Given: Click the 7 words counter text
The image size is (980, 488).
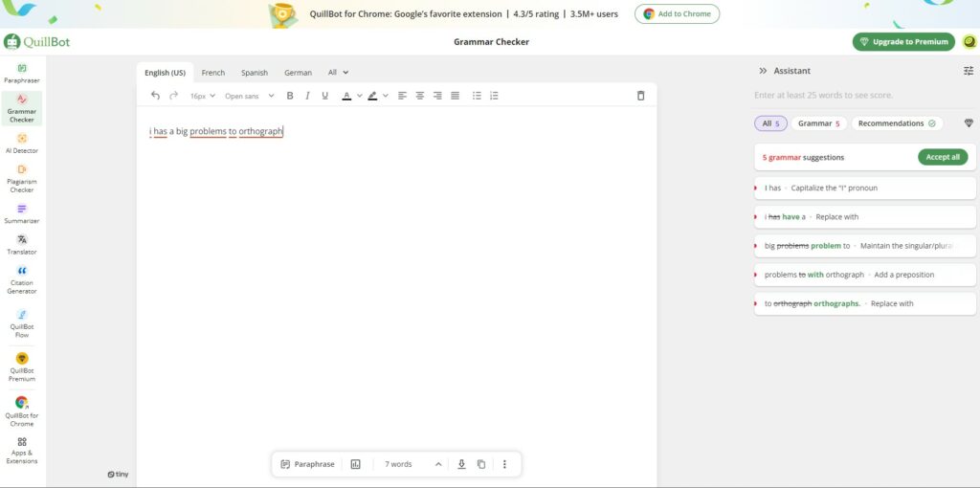Looking at the screenshot, I should point(398,464).
